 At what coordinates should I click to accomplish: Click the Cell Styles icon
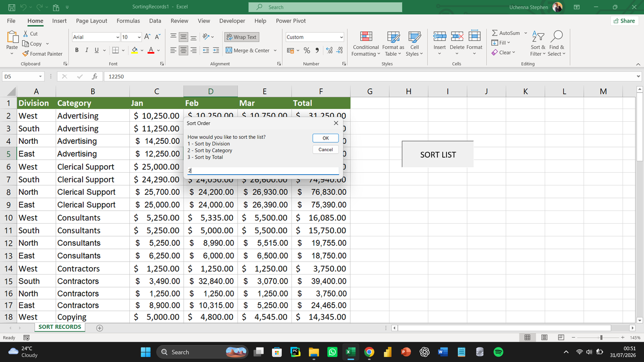coord(414,36)
